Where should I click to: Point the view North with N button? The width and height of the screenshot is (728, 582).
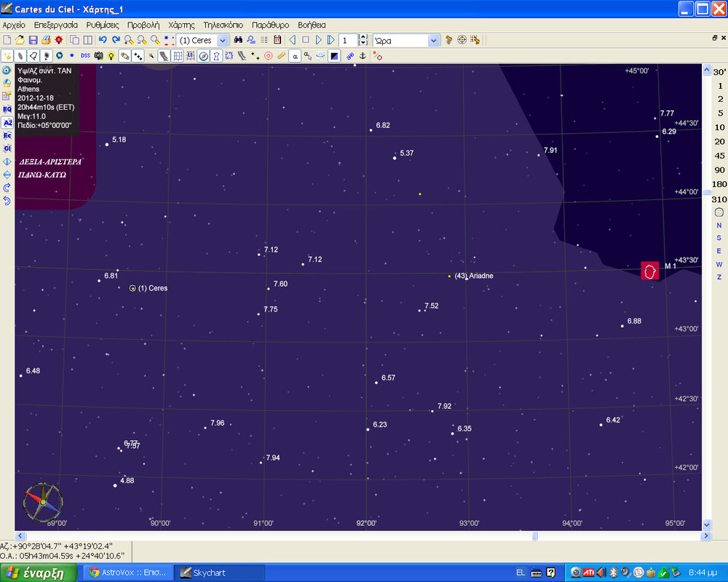click(719, 225)
